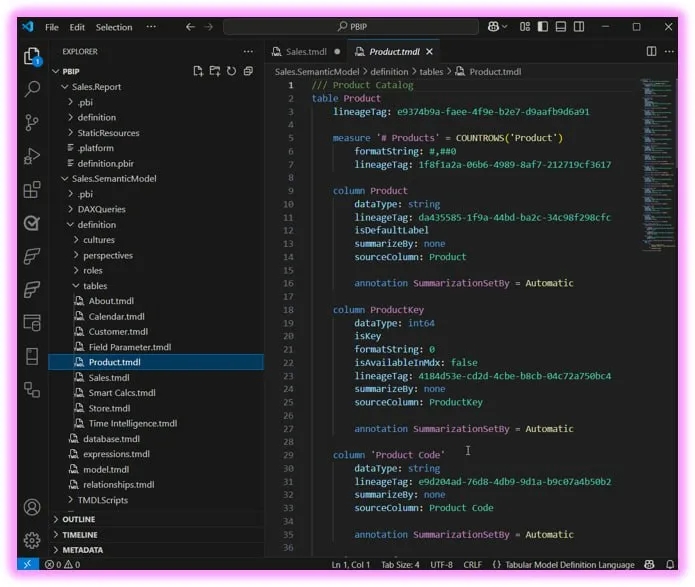Click Tabular Model Definition Language status item

(x=570, y=564)
